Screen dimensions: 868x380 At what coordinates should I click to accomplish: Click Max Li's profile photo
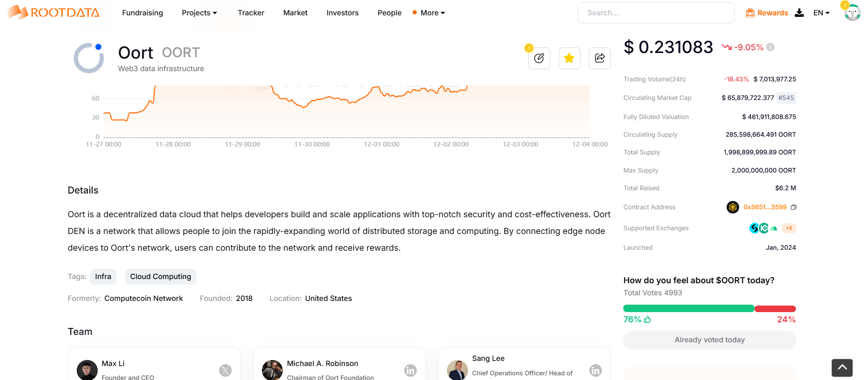(87, 370)
